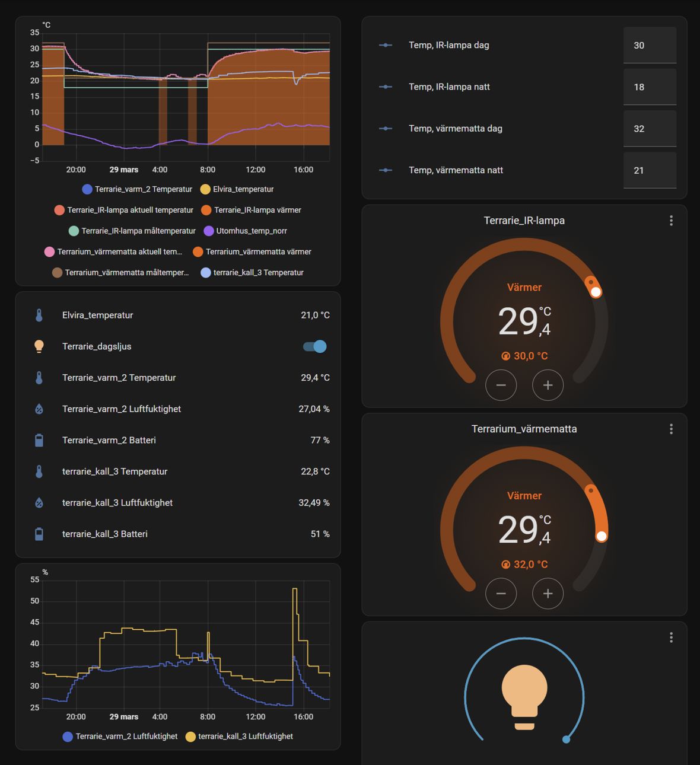Click the humidity icon for terrarie_kall_3 Luftfuktighet

pos(39,503)
